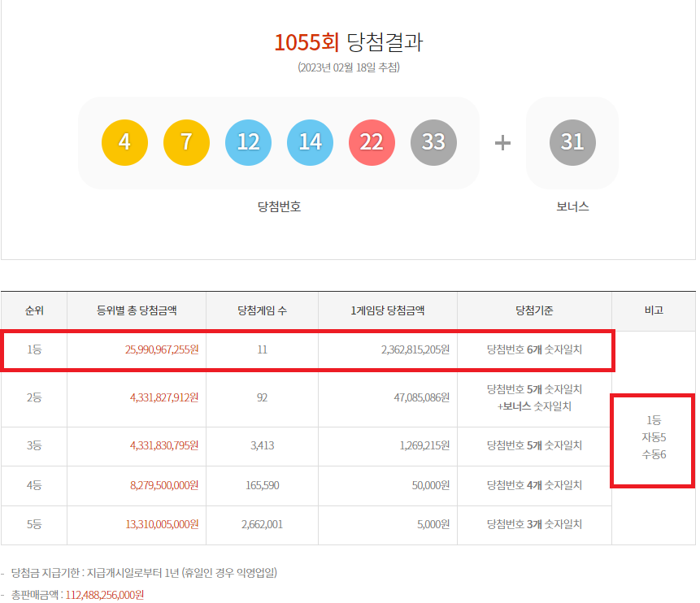The width and height of the screenshot is (700, 603).
Task: Click the winner count 92
Action: [x=262, y=397]
